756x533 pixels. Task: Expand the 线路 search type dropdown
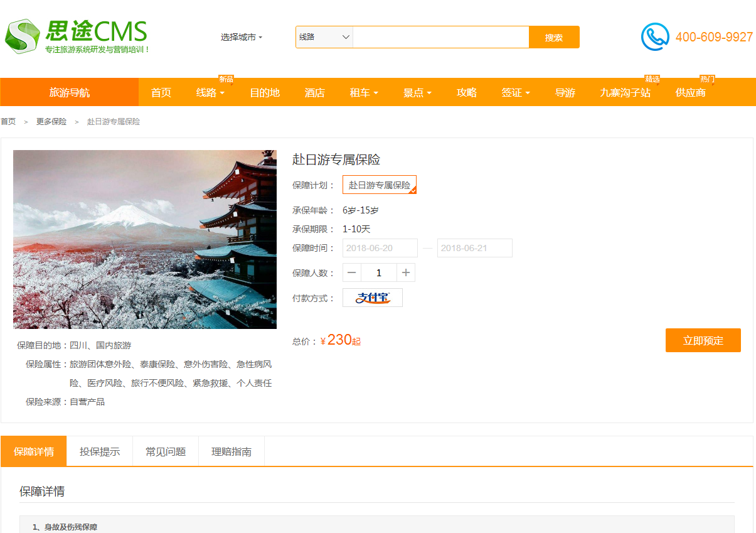click(324, 37)
